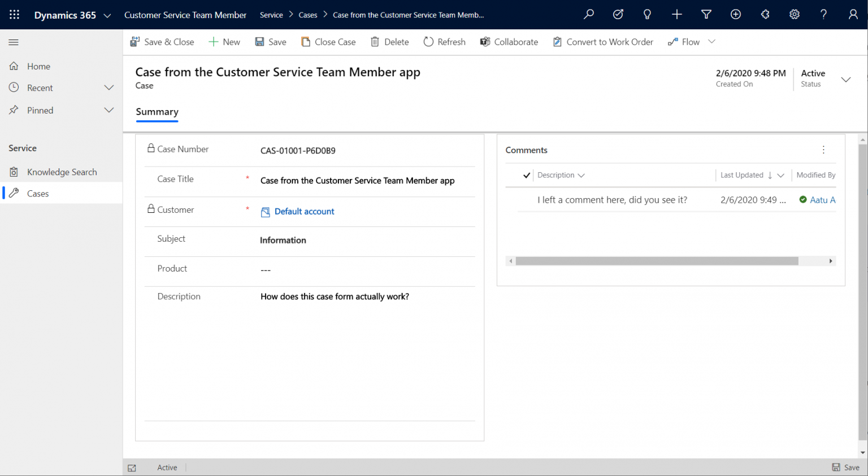The width and height of the screenshot is (868, 476).
Task: Click the Close Case button
Action: [328, 42]
